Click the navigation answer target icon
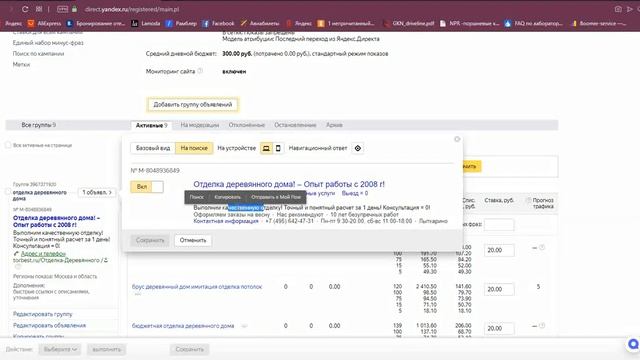The width and height of the screenshot is (640, 360). [x=358, y=148]
